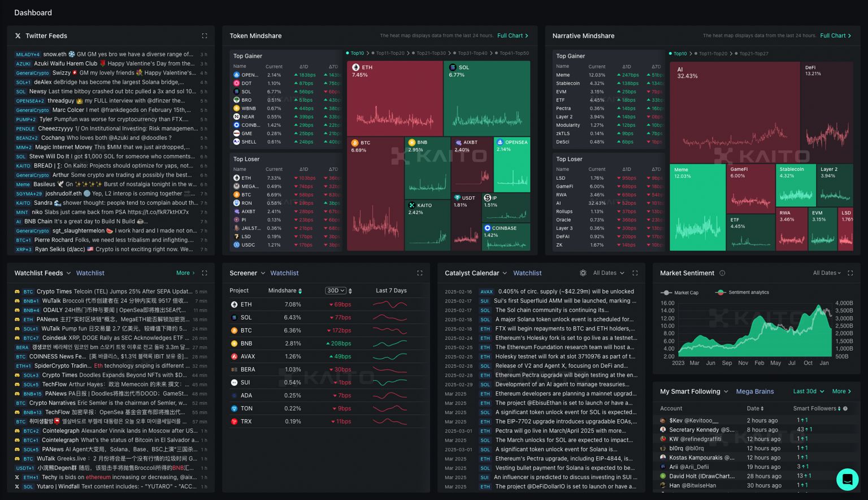Switch to the Watchlist tab in Screener
This screenshot has height=500, width=868.
click(x=284, y=273)
